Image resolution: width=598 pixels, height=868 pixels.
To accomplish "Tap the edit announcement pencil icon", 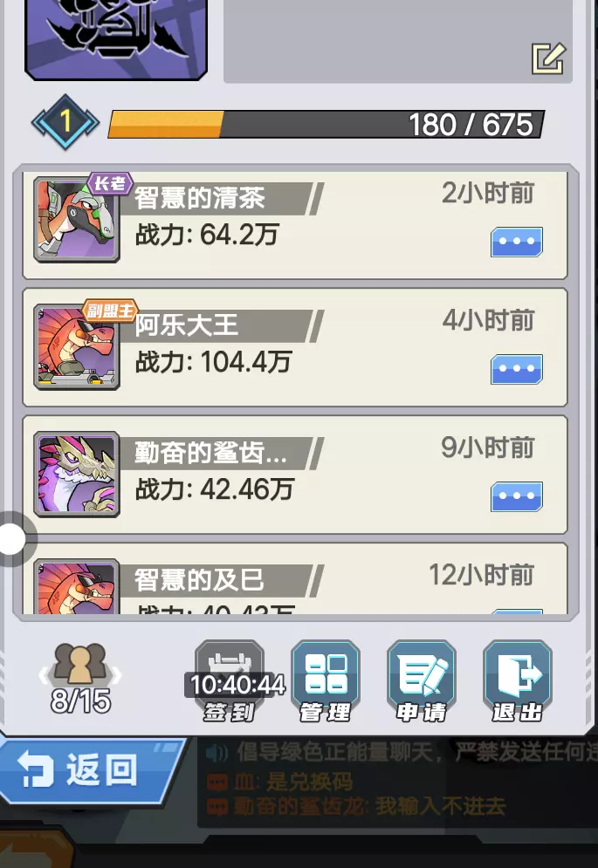I will coord(548,58).
